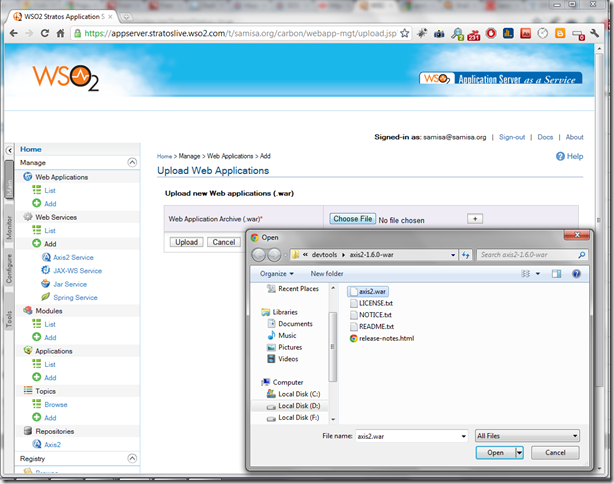Click the Web Applications globe icon
This screenshot has width=614, height=484.
pos(27,177)
